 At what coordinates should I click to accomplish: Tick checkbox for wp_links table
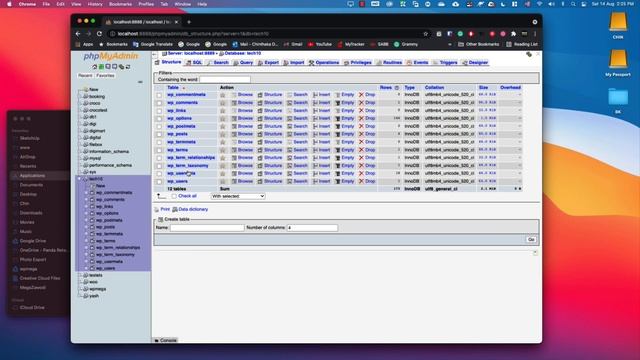(159, 111)
